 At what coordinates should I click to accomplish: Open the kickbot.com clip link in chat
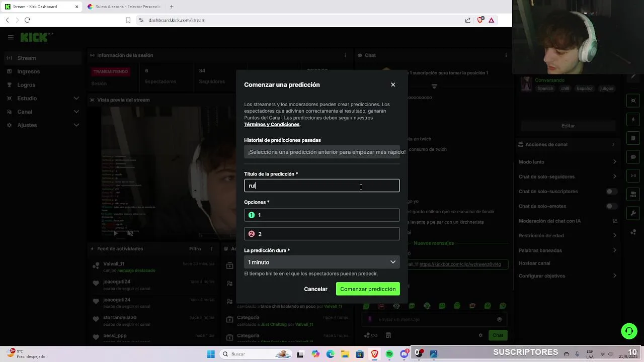460,264
